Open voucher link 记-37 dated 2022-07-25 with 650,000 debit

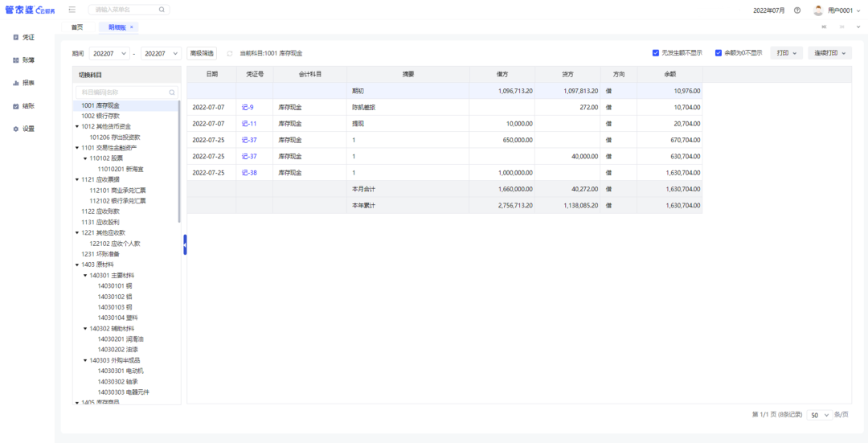(249, 140)
